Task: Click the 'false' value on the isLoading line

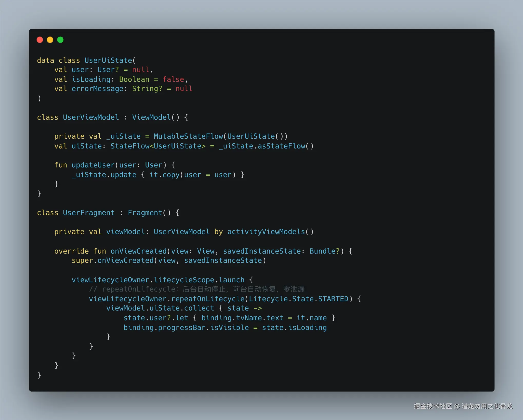Action: (173, 79)
